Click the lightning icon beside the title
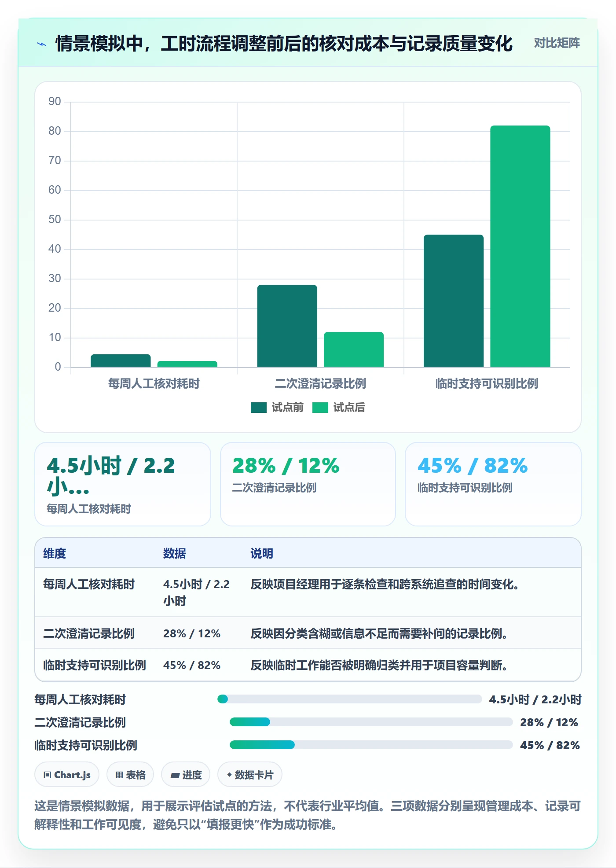Viewport: 616px width, 868px height. tap(42, 44)
